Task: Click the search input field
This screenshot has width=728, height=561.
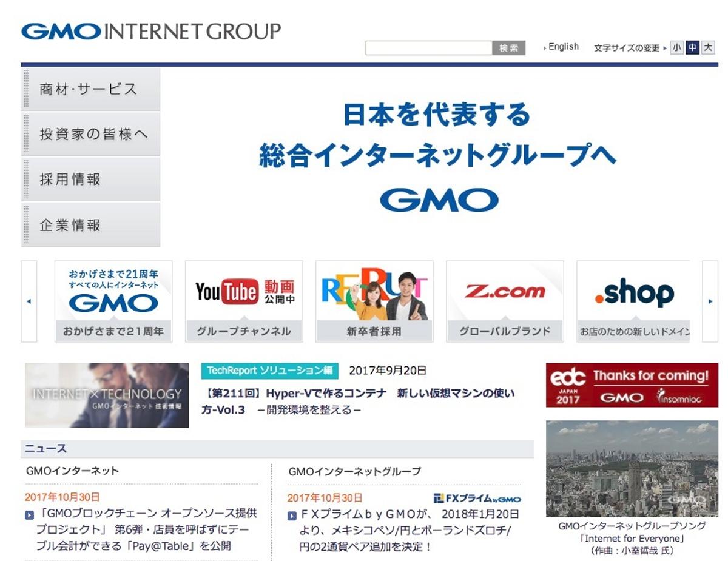Action: [429, 47]
